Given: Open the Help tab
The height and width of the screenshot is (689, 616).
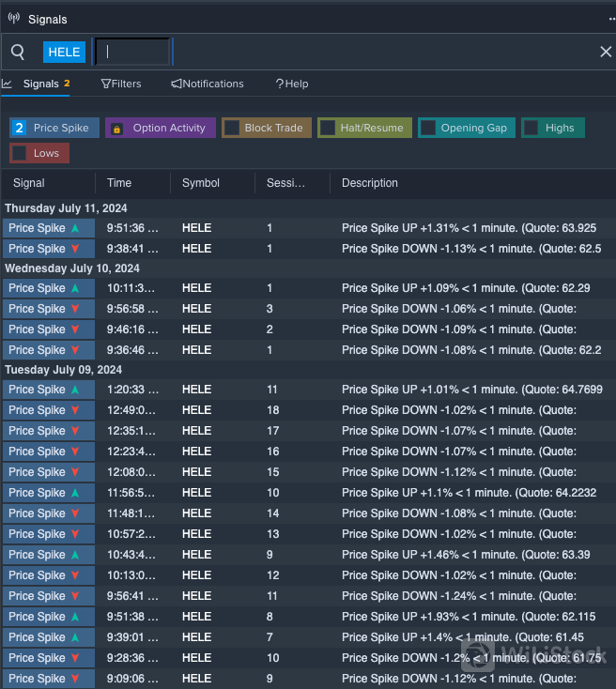Looking at the screenshot, I should [291, 84].
